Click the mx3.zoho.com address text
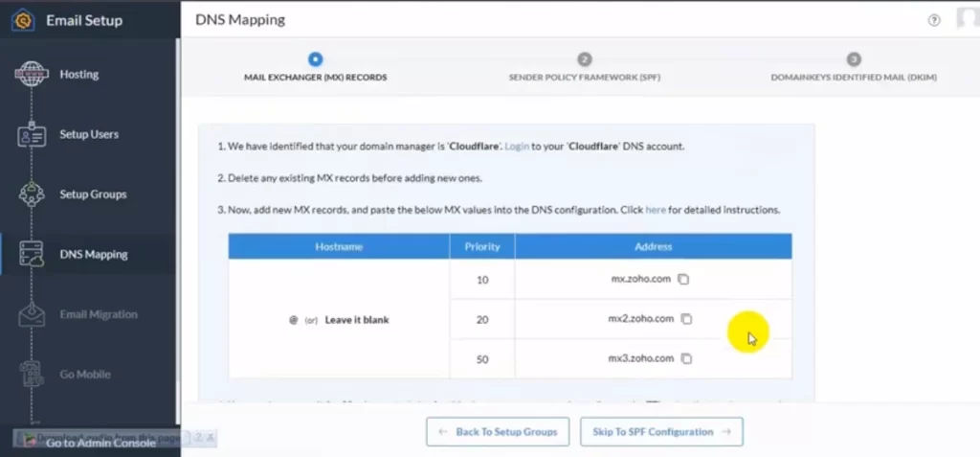 [x=640, y=358]
